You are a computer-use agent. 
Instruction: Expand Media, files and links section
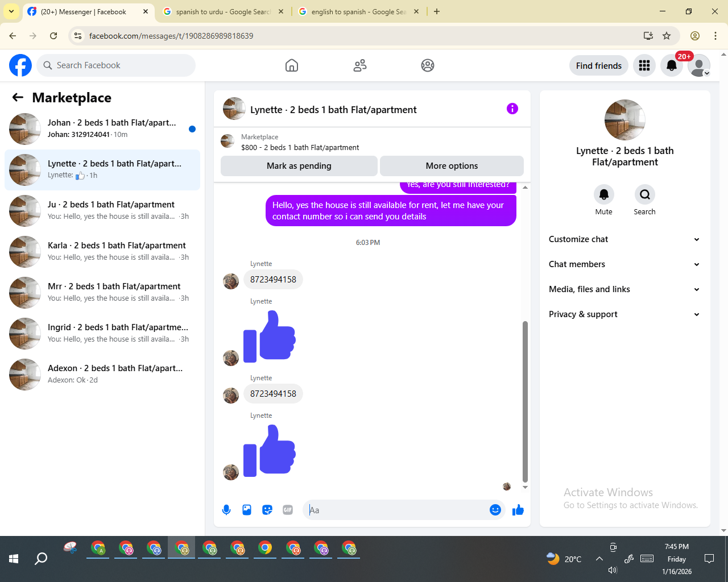point(624,289)
